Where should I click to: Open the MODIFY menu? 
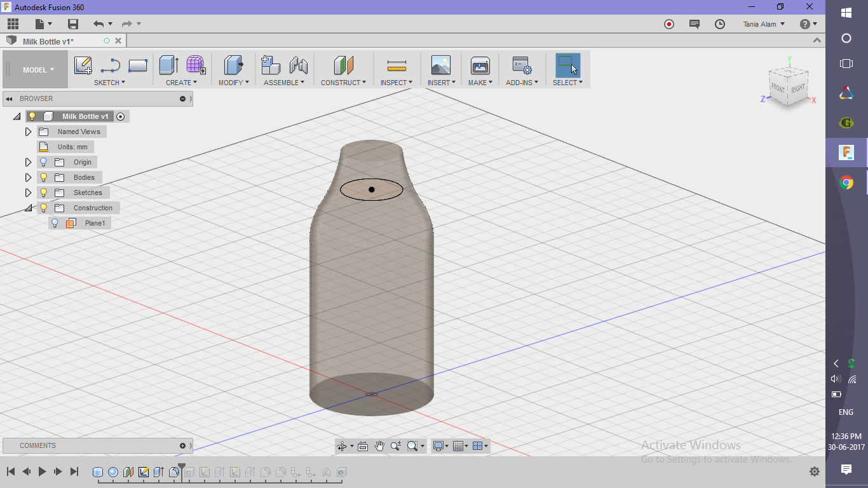click(x=234, y=83)
